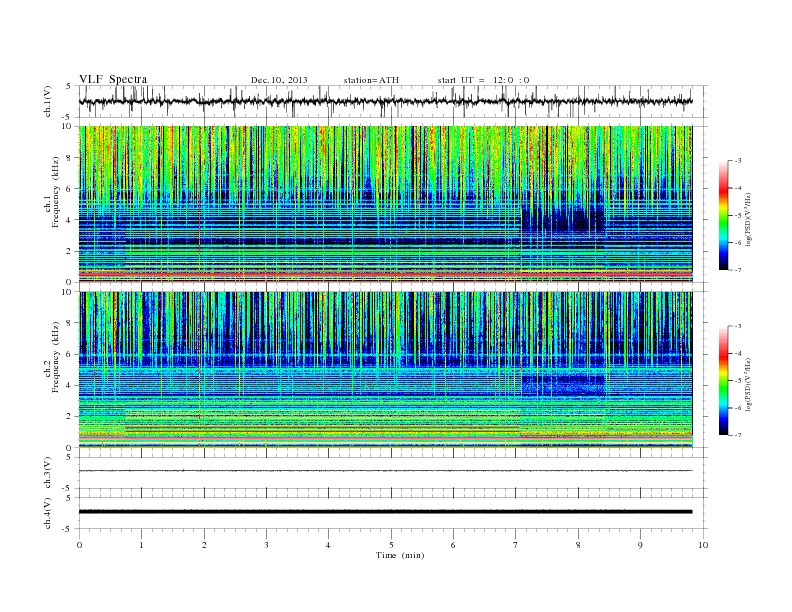Click the "ch.3(V)" axis label
The width and height of the screenshot is (792, 612).
coord(48,473)
